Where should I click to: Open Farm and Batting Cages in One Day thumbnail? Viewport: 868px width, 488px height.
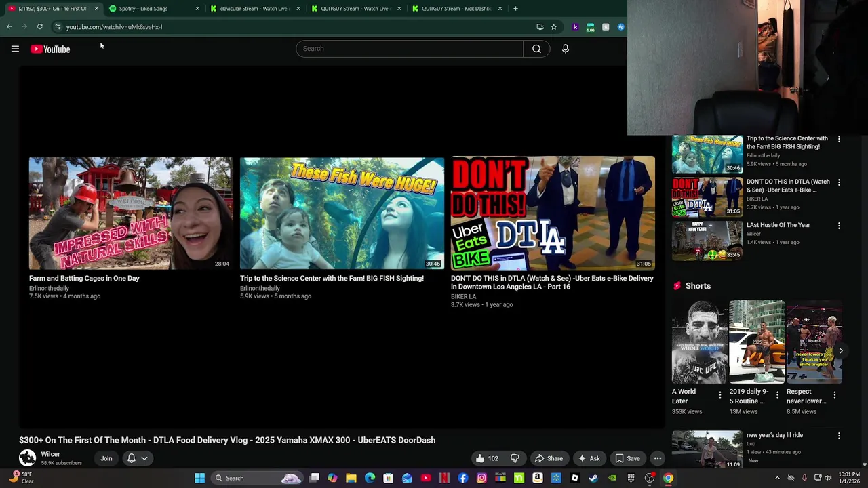(131, 213)
